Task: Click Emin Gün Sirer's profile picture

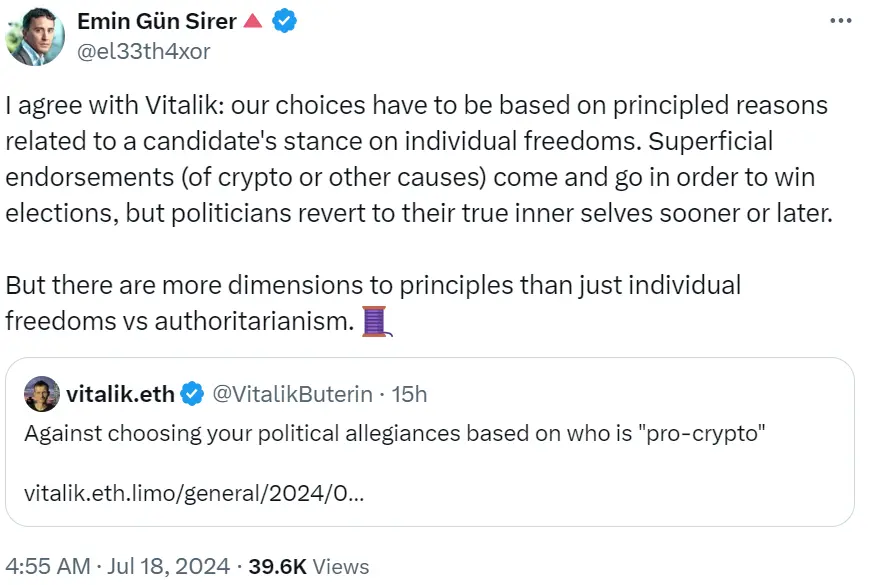Action: pyautogui.click(x=36, y=35)
